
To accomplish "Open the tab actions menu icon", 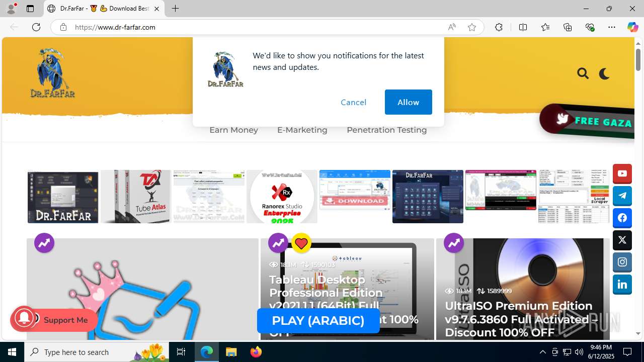I will (x=30, y=9).
